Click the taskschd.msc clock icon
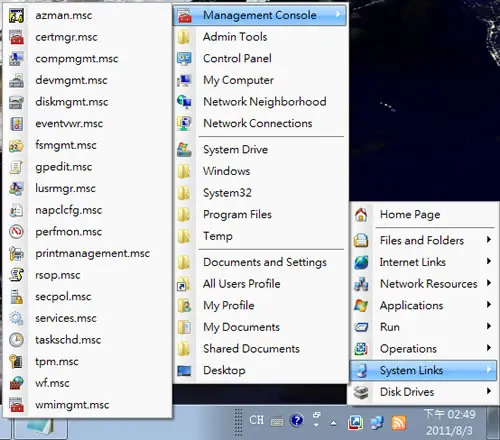 pyautogui.click(x=16, y=340)
